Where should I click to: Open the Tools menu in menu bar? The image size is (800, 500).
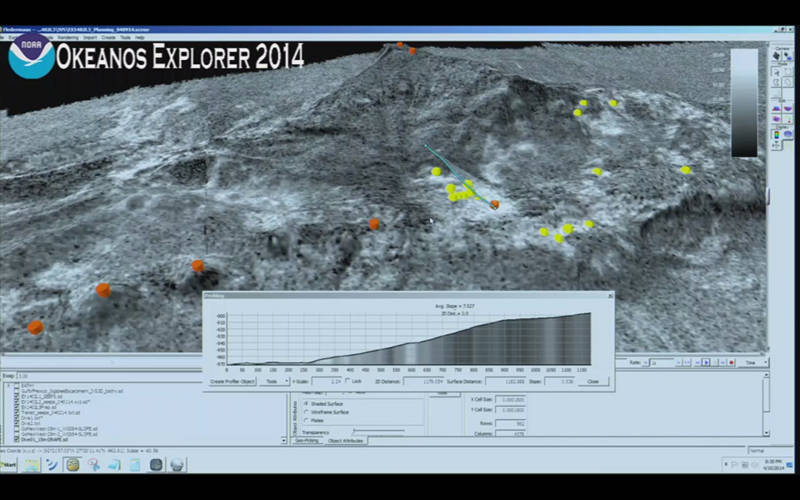click(x=125, y=37)
